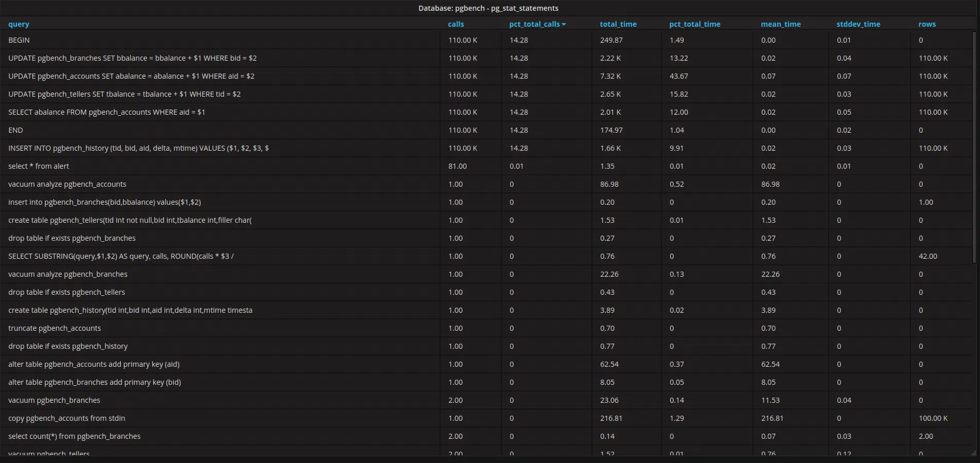Image resolution: width=980 pixels, height=463 pixels.
Task: Click pct_total_time value 12.00
Action: (679, 112)
